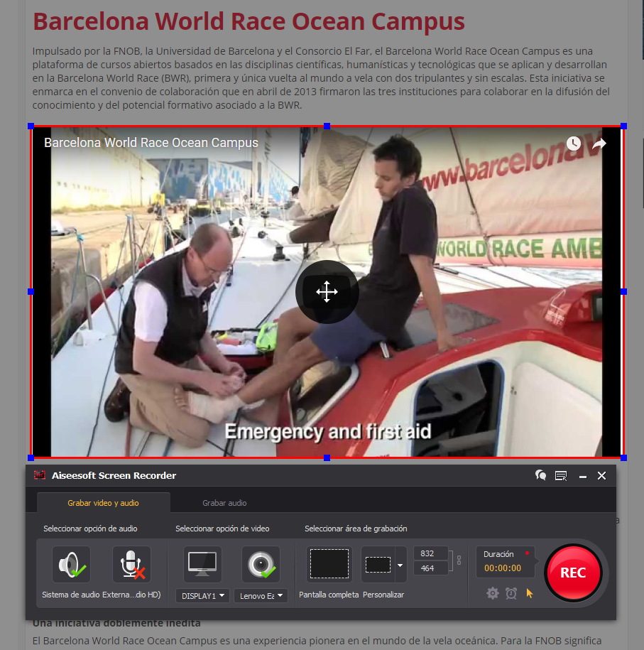Click the Watch later clock icon on video
This screenshot has height=650, width=644.
coord(574,143)
